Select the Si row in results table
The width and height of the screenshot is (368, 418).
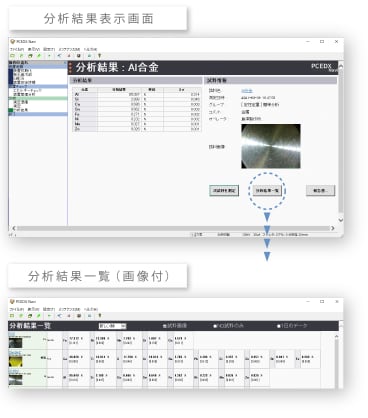[137, 99]
